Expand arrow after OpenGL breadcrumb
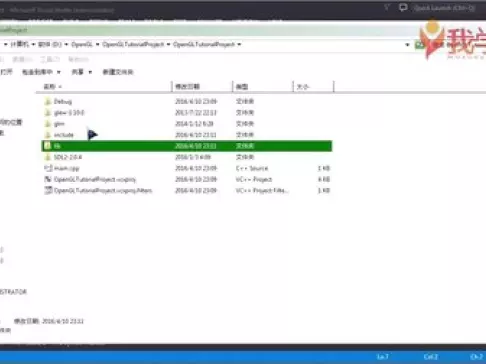Image resolution: width=486 pixels, height=364 pixels. tap(98, 44)
